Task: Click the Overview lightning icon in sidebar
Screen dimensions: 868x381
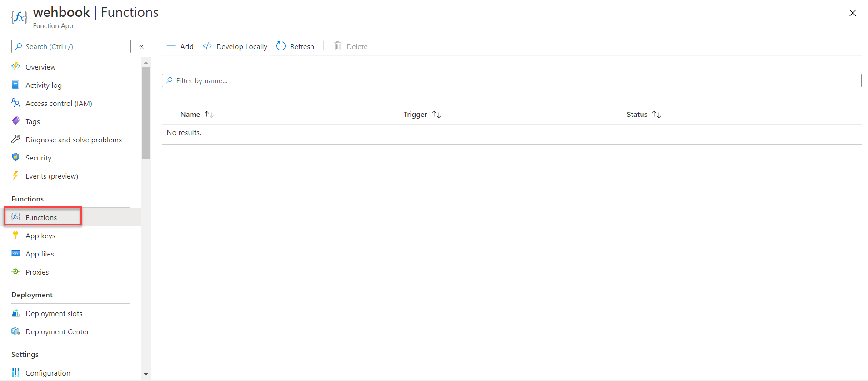Action: [x=16, y=66]
